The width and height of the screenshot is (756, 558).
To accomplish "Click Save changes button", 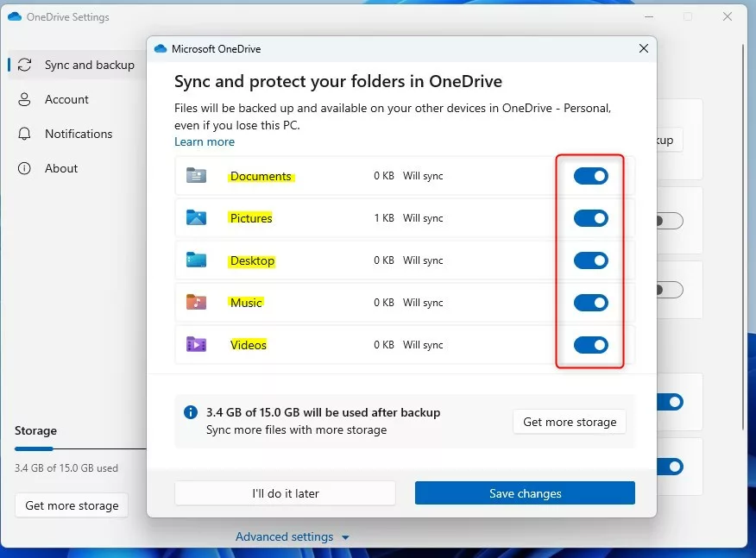I will tap(525, 493).
